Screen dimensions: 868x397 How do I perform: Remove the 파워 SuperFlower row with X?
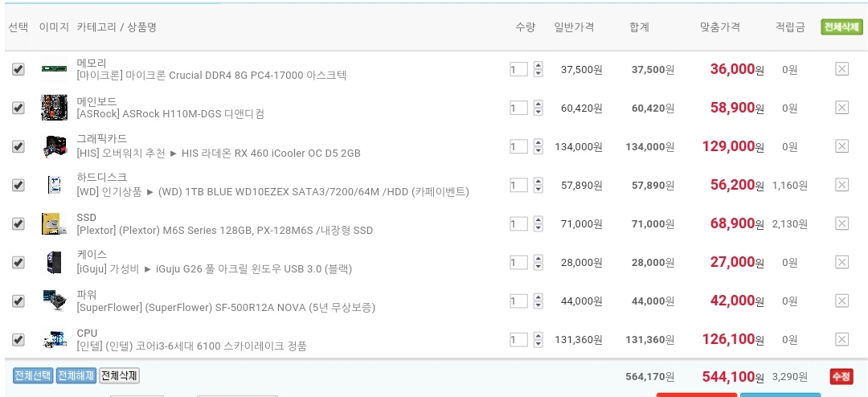[841, 301]
